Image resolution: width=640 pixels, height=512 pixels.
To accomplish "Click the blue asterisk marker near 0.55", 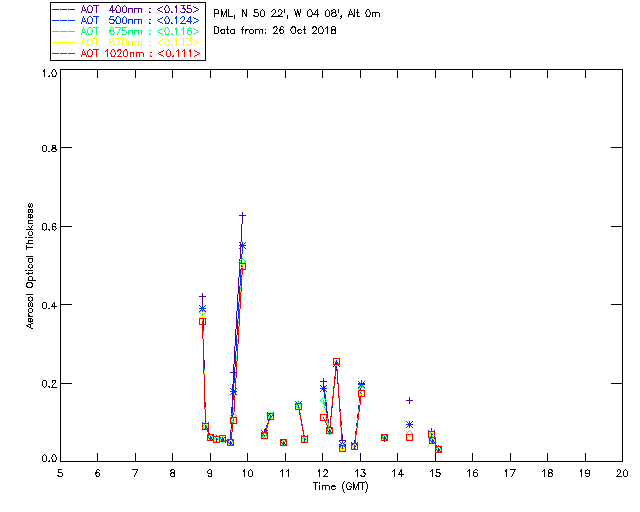I will coord(242,245).
